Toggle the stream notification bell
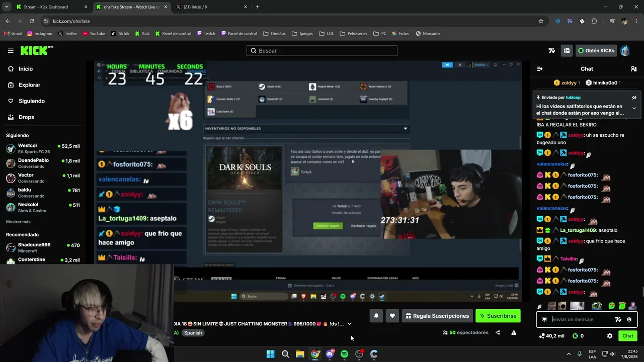 pyautogui.click(x=376, y=316)
